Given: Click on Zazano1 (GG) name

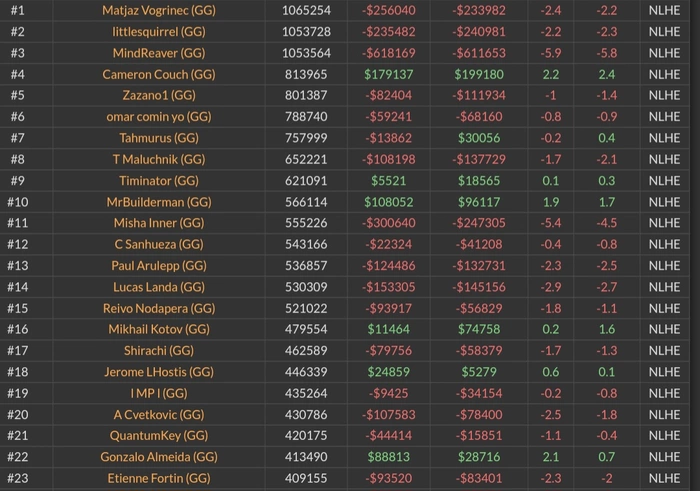Looking at the screenshot, I should tap(159, 96).
